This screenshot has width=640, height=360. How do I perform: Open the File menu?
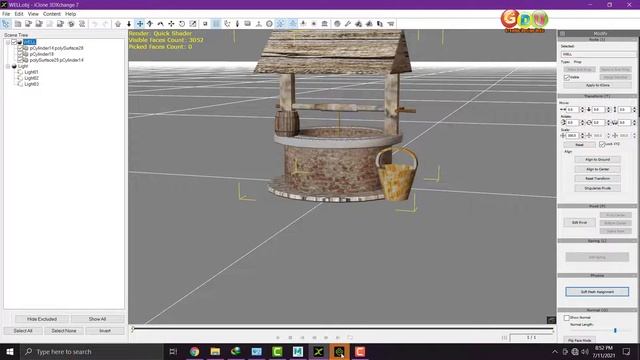coord(6,14)
